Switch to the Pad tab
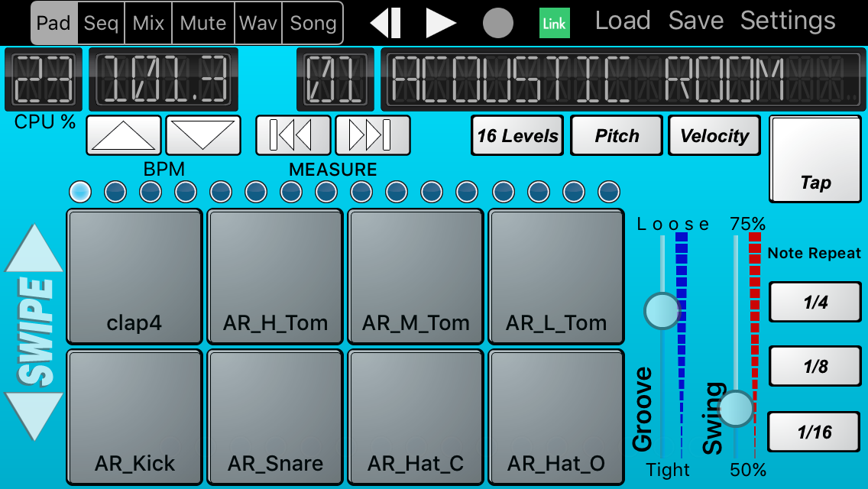This screenshot has height=489, width=868. coord(54,23)
